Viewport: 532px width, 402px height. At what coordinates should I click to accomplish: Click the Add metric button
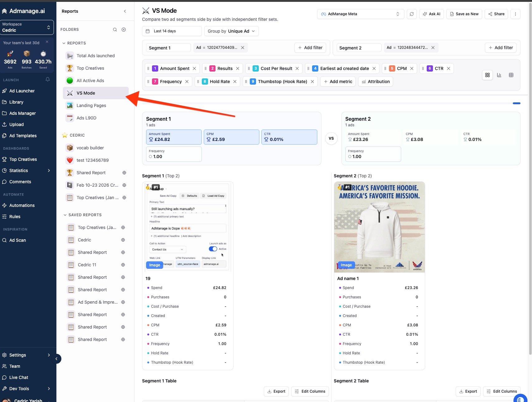(338, 82)
